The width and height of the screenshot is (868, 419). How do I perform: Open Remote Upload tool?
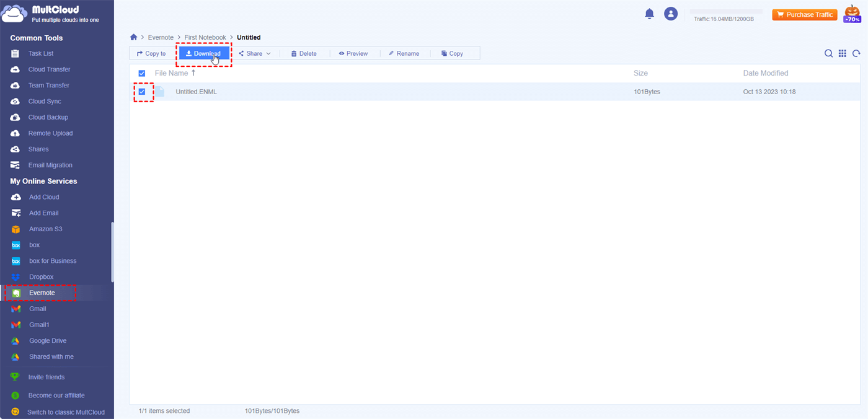coord(50,133)
